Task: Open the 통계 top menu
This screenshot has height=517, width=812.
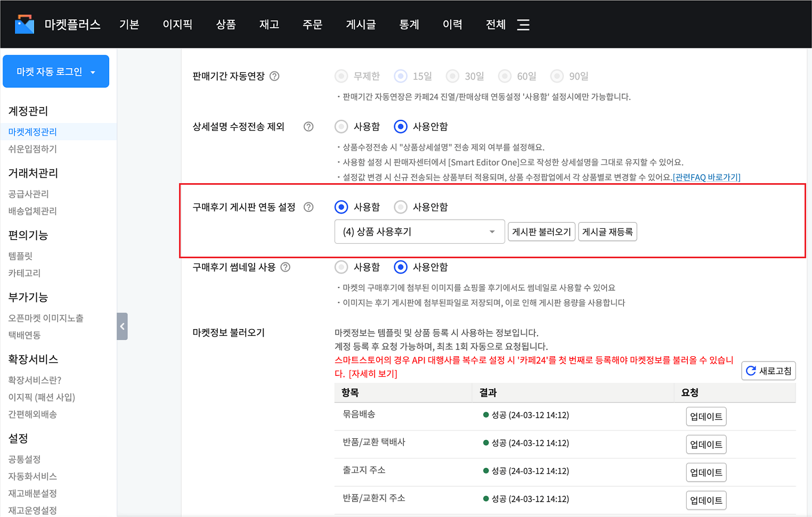Action: tap(409, 24)
